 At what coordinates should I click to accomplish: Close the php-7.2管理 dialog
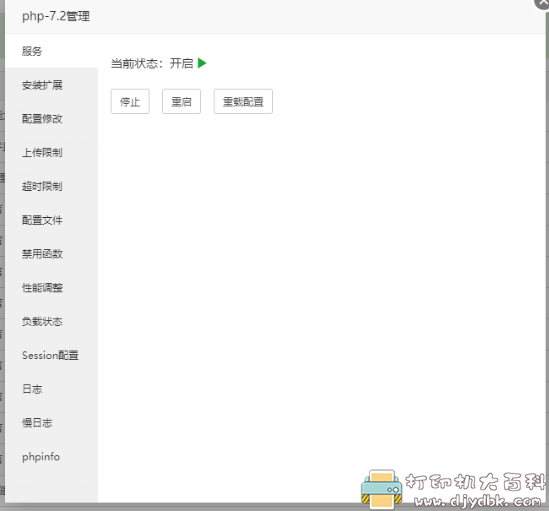pyautogui.click(x=542, y=3)
